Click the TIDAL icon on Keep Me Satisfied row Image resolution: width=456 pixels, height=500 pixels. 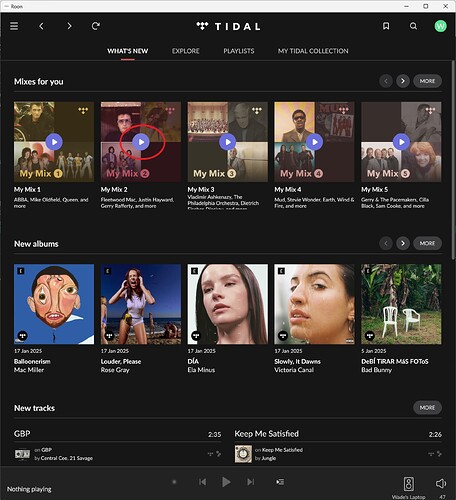point(431,454)
